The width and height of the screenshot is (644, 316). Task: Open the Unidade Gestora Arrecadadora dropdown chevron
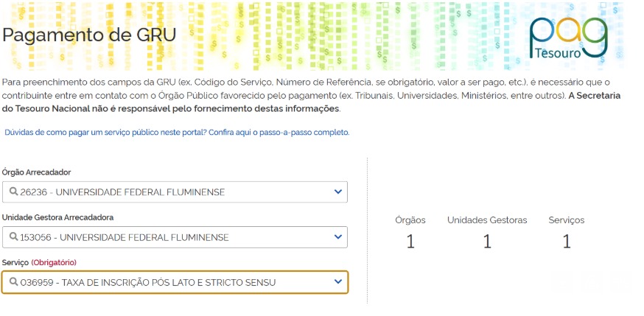[x=338, y=237]
